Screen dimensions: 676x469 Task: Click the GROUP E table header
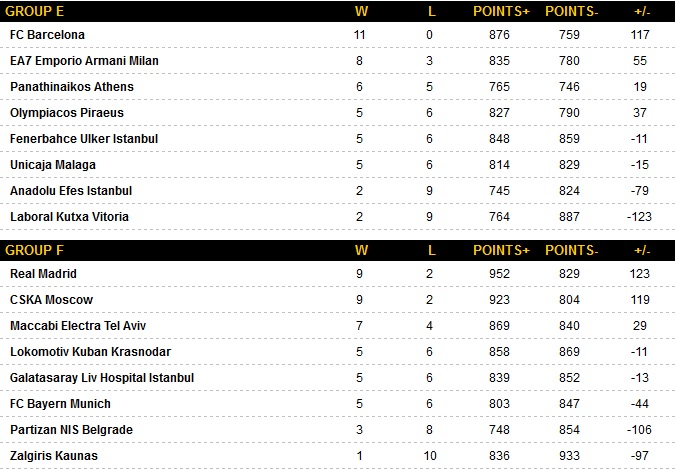coord(35,12)
